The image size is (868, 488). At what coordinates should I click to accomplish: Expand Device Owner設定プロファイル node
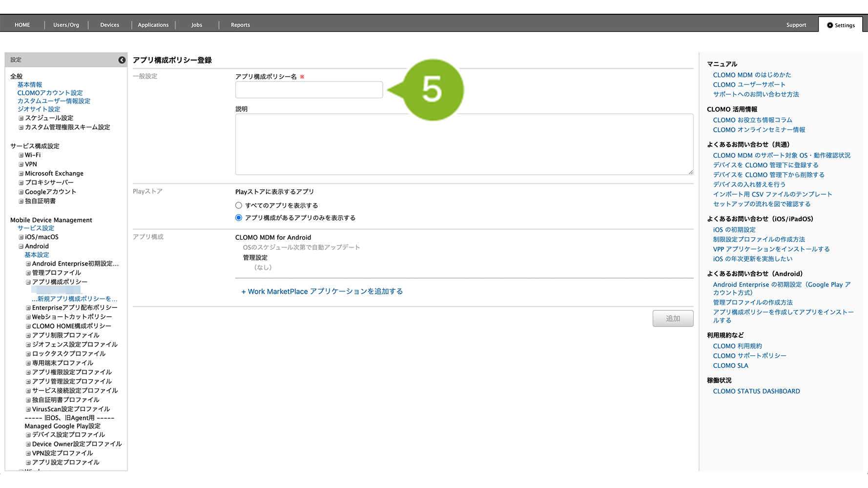click(28, 444)
